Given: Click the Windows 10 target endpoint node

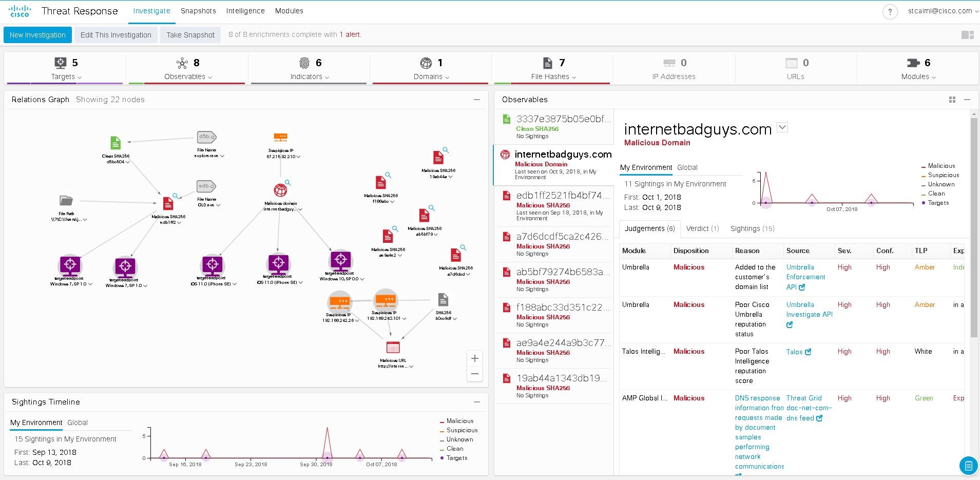Looking at the screenshot, I should (341, 260).
